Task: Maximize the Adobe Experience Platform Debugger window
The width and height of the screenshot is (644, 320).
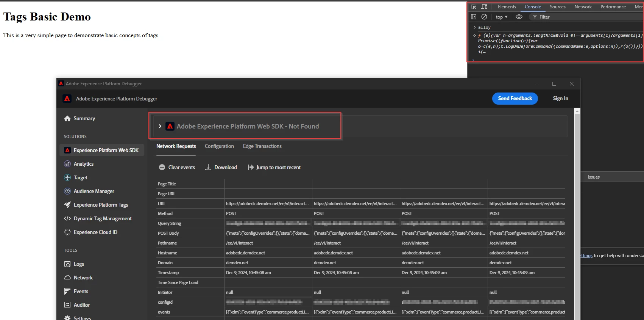Action: 554,84
